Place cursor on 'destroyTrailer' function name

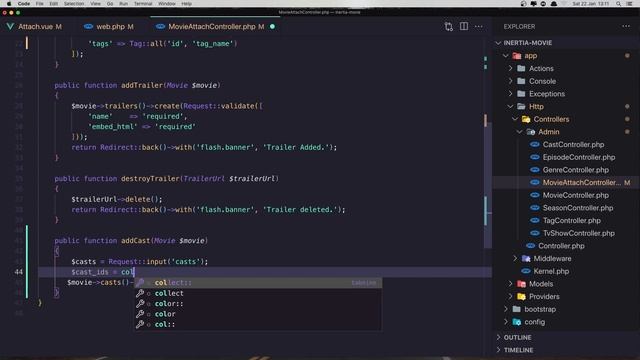click(x=150, y=179)
